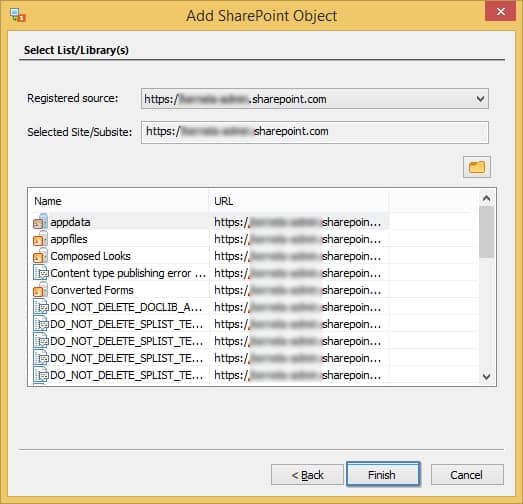Click the Selected Site/Subsite field

point(315,132)
